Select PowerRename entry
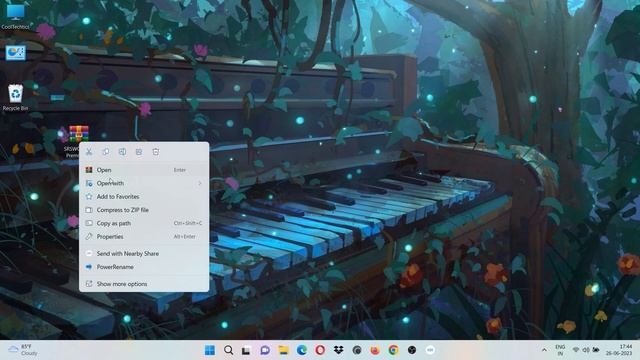The height and width of the screenshot is (360, 640). 144,267
